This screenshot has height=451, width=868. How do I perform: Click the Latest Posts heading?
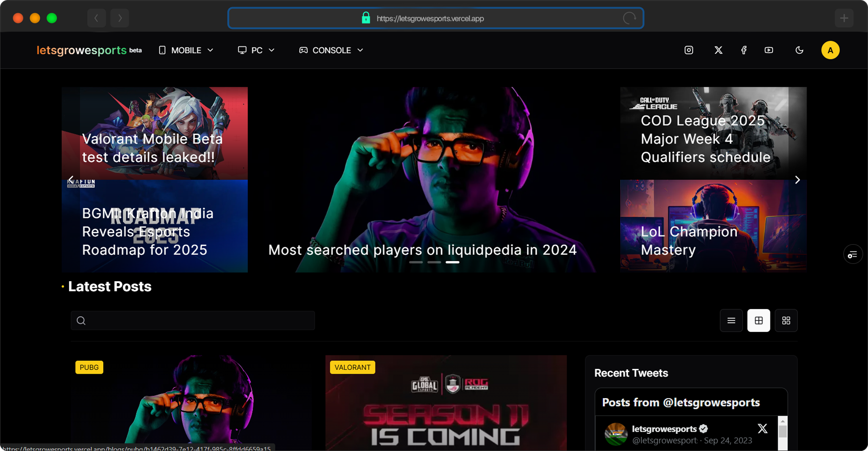click(x=110, y=286)
